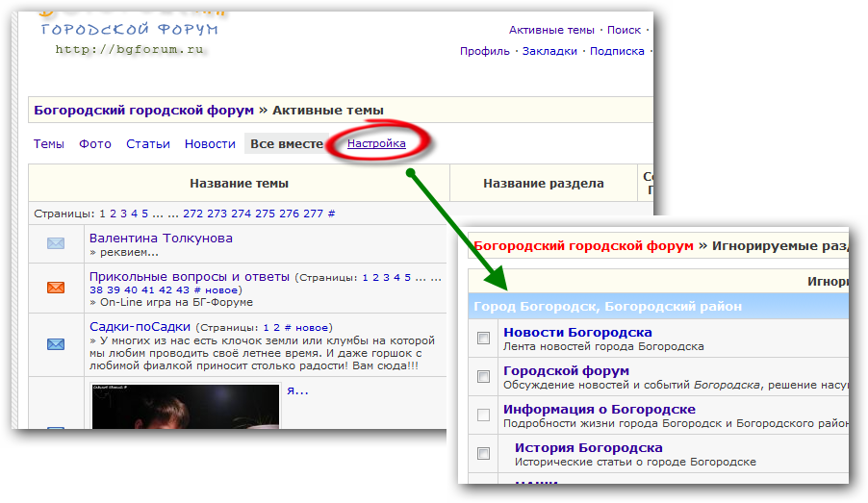Toggle the История Богородска checkbox
The width and height of the screenshot is (868, 503).
tap(483, 453)
